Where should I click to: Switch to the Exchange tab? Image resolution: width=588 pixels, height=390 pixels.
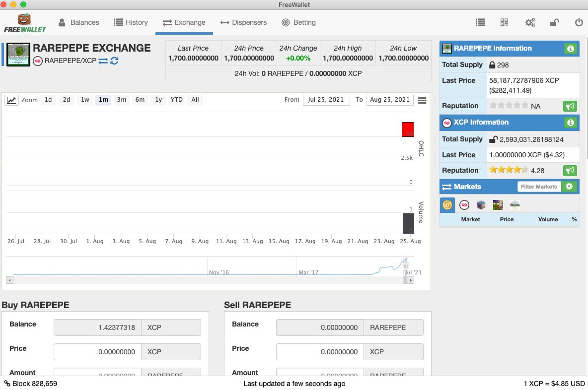[184, 22]
